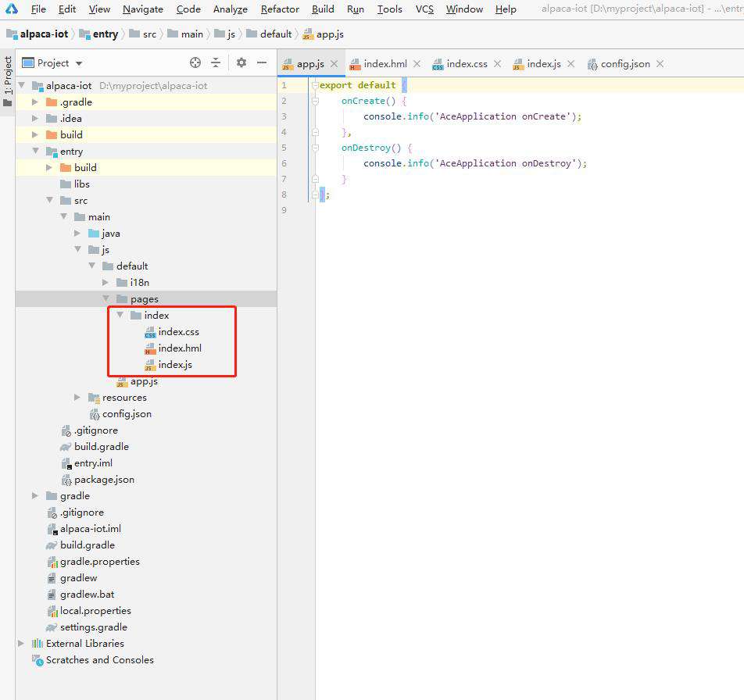Click the src breadcrumb

[143, 34]
